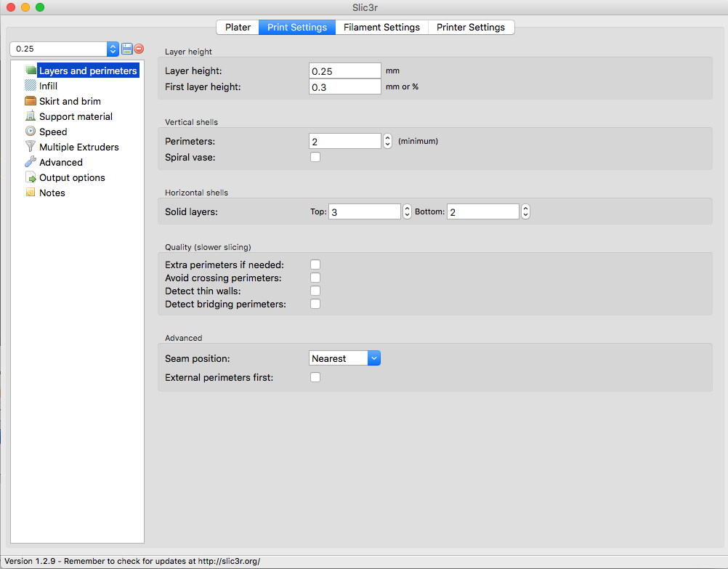Select the Infill icon in sidebar
The height and width of the screenshot is (569, 728).
(31, 86)
